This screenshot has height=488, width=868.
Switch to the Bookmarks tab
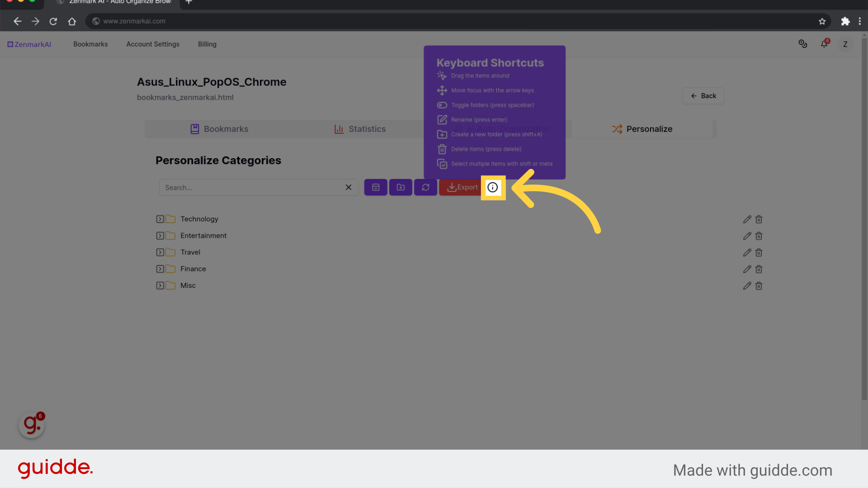[219, 129]
